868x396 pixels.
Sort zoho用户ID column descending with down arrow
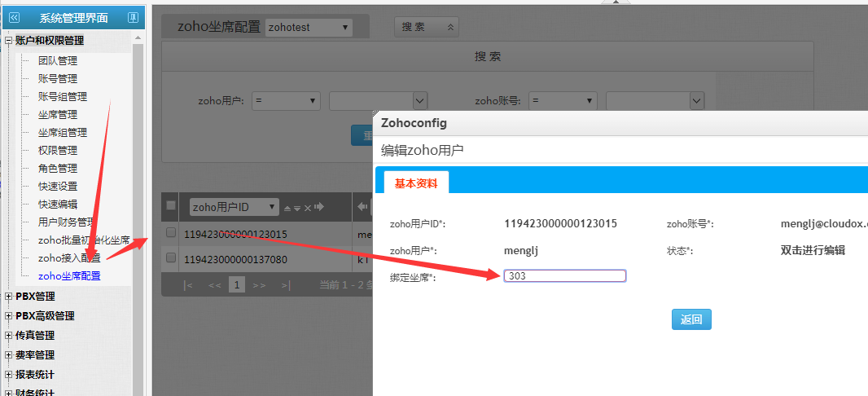coord(297,208)
